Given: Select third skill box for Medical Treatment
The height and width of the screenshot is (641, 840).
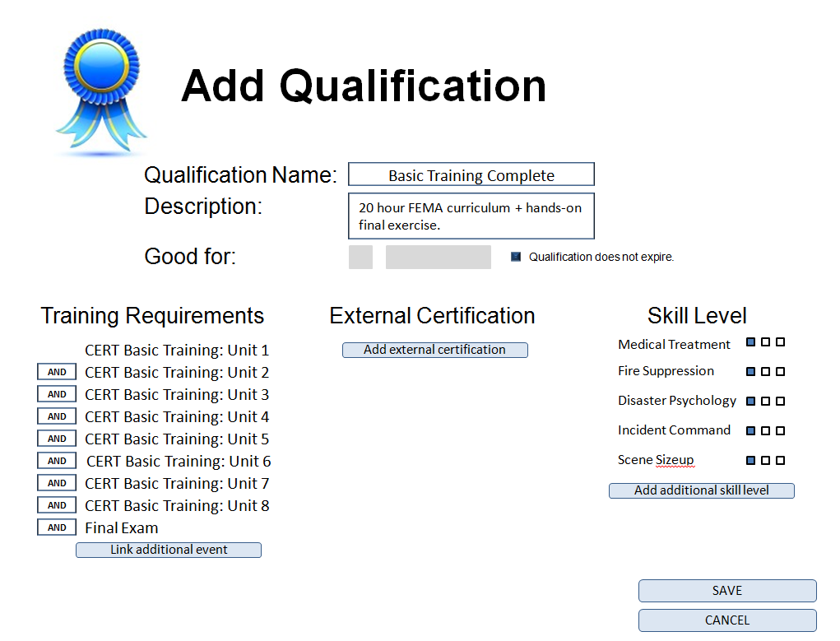Looking at the screenshot, I should coord(781,342).
